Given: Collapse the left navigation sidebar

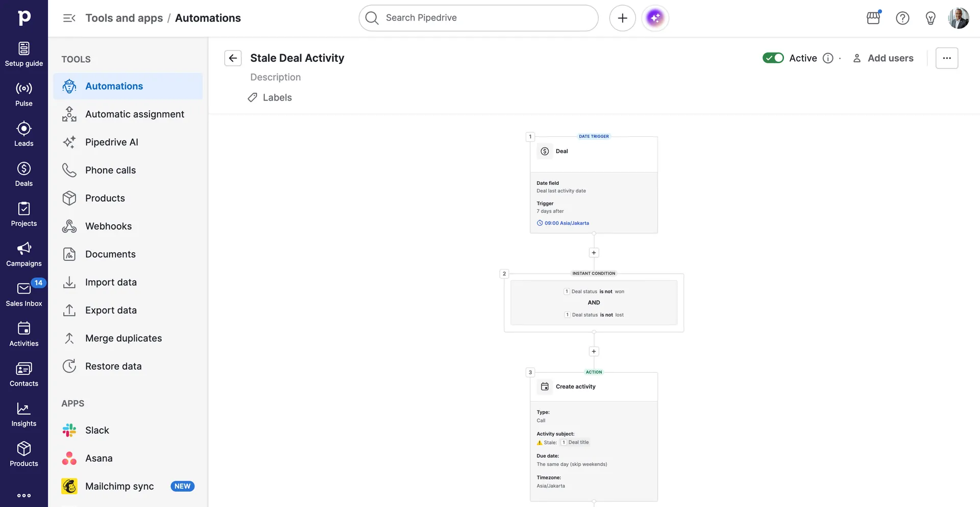Looking at the screenshot, I should point(69,18).
